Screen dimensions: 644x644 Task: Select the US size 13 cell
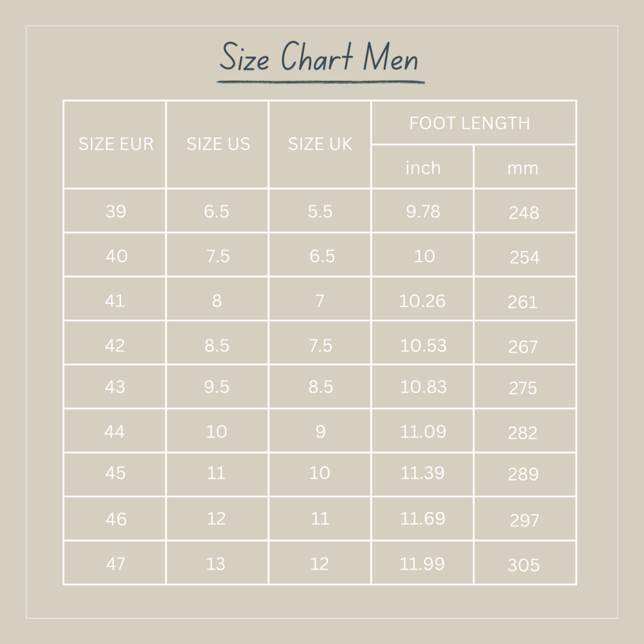click(x=216, y=564)
